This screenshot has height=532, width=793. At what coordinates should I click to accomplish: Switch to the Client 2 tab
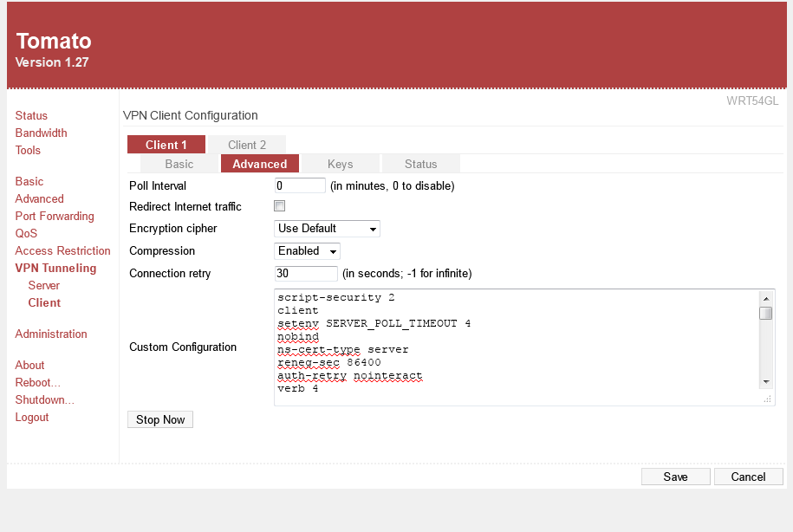(x=247, y=145)
